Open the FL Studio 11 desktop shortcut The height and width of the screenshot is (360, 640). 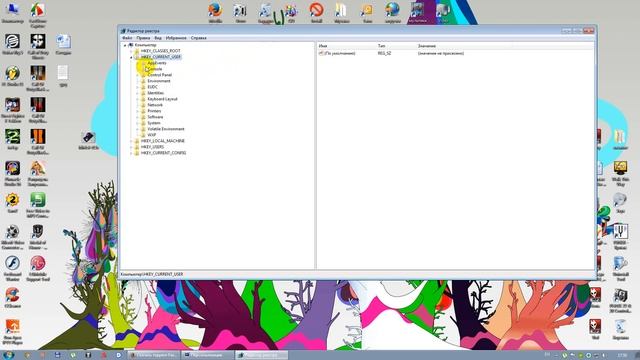coord(12,76)
